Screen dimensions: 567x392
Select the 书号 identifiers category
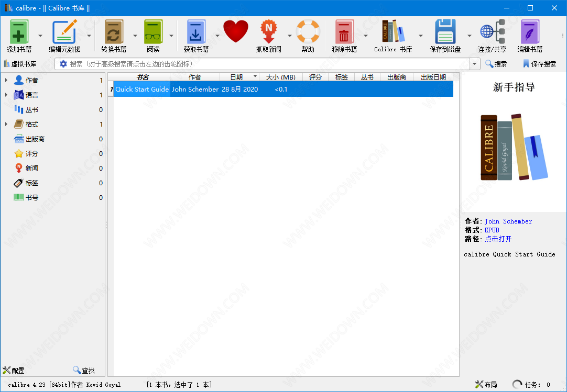pos(31,198)
